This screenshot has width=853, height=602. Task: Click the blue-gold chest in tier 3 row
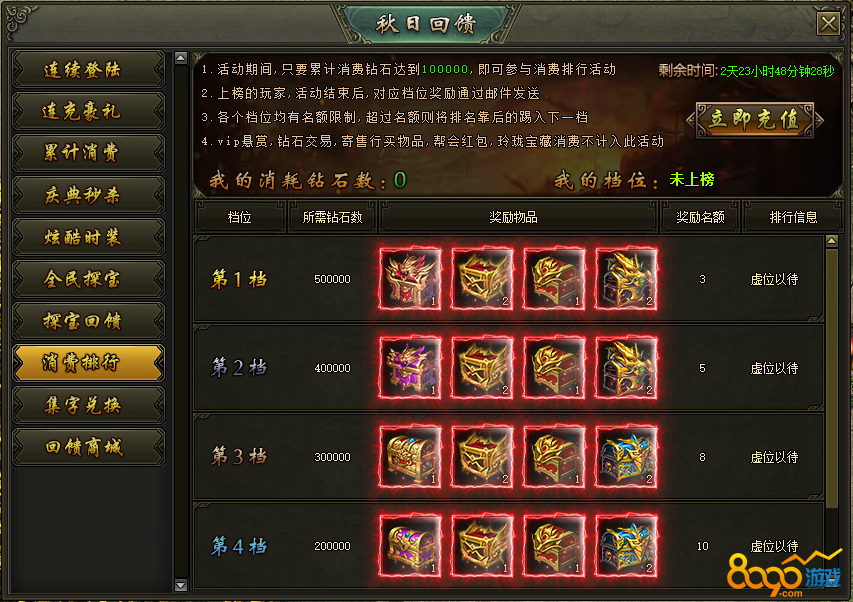626,457
